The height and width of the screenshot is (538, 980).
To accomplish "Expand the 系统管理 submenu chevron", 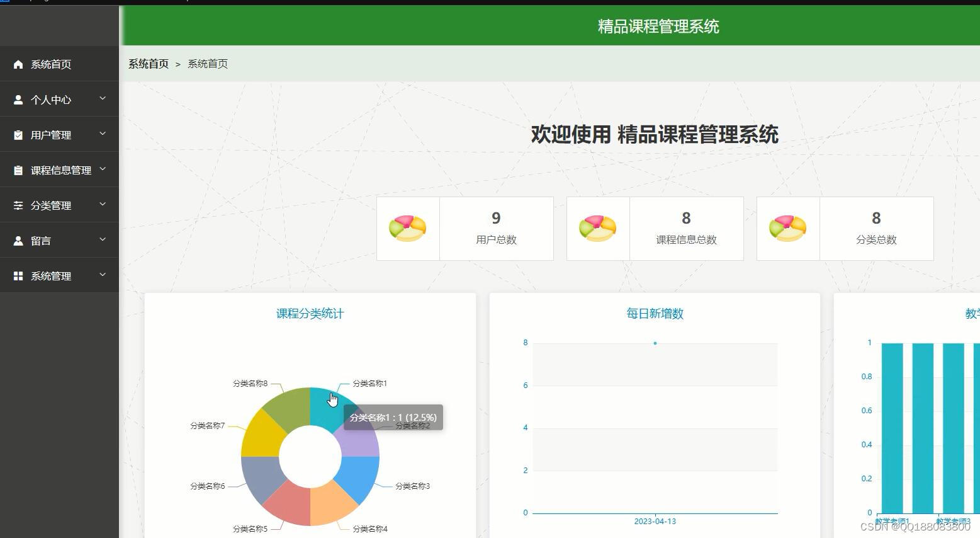I will 103,275.
